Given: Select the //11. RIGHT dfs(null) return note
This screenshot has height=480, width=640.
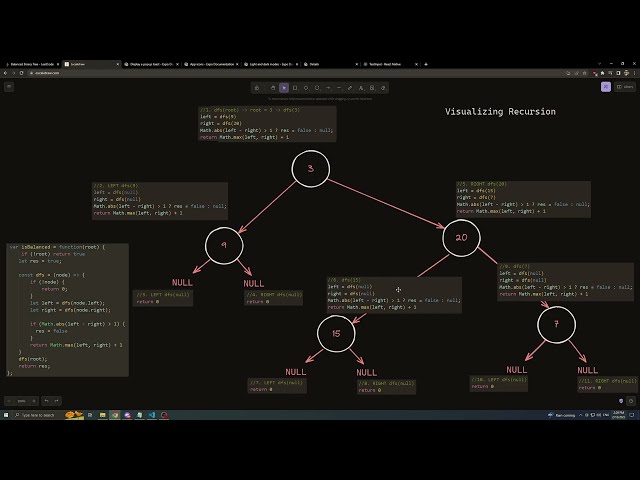Looking at the screenshot, I should [608, 384].
